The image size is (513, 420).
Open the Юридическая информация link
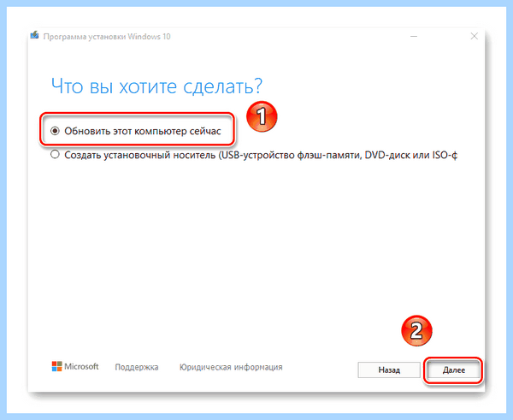tap(231, 367)
